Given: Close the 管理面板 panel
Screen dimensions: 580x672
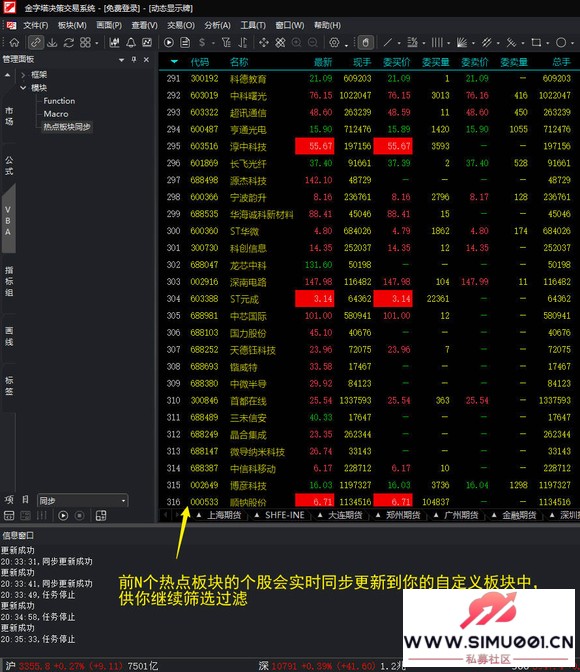Looking at the screenshot, I should [146, 60].
